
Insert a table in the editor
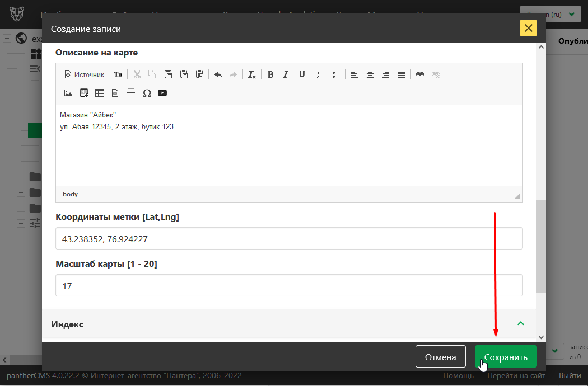[x=100, y=93]
